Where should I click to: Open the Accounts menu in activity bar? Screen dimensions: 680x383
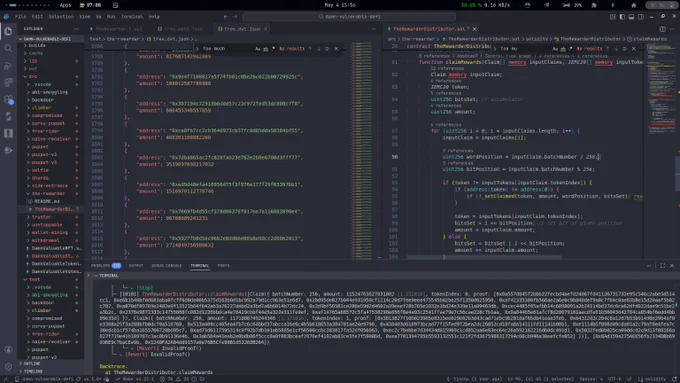[x=8, y=350]
